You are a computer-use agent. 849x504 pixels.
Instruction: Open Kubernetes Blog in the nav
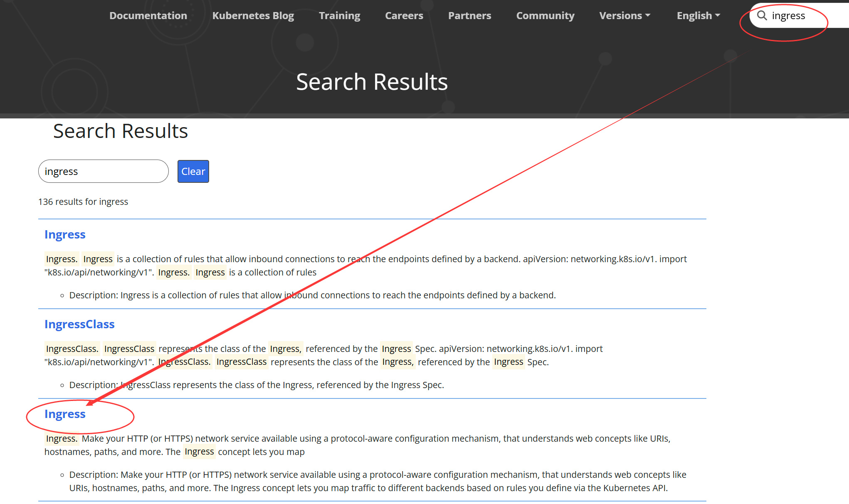pyautogui.click(x=253, y=15)
